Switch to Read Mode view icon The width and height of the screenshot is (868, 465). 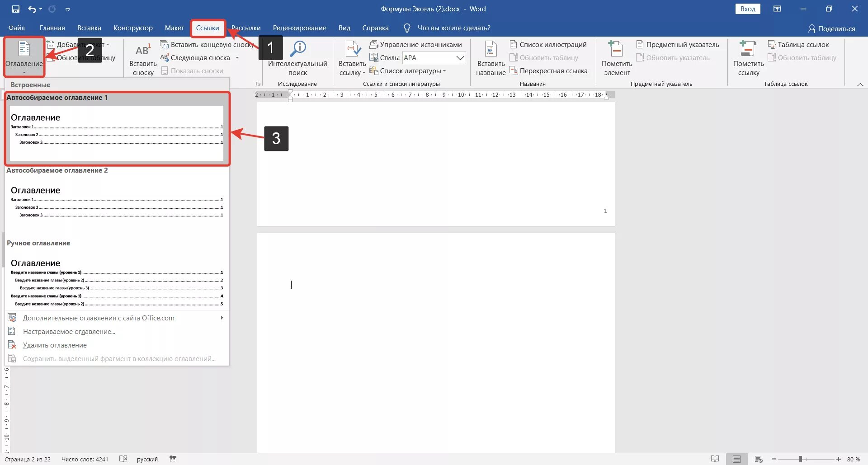715,459
